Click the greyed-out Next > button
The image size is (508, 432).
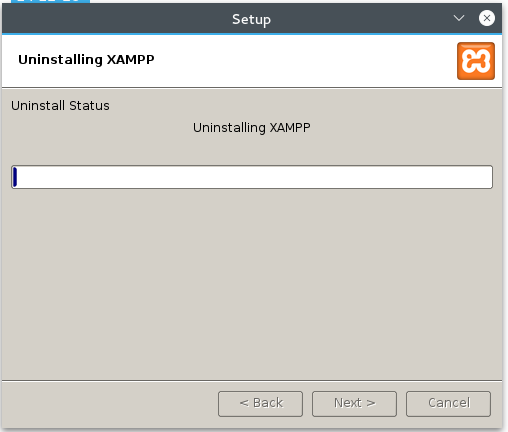(x=354, y=404)
